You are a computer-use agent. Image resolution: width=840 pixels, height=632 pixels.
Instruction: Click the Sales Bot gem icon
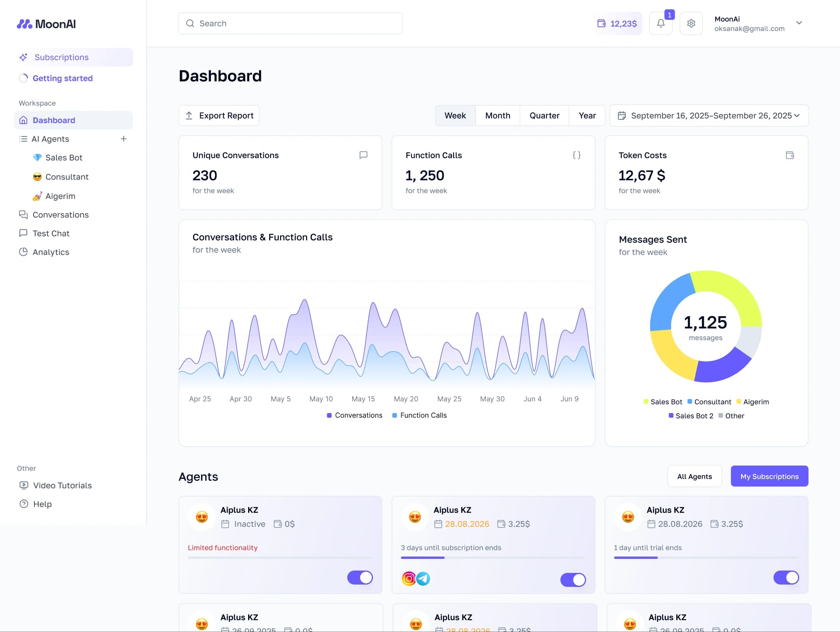[37, 158]
